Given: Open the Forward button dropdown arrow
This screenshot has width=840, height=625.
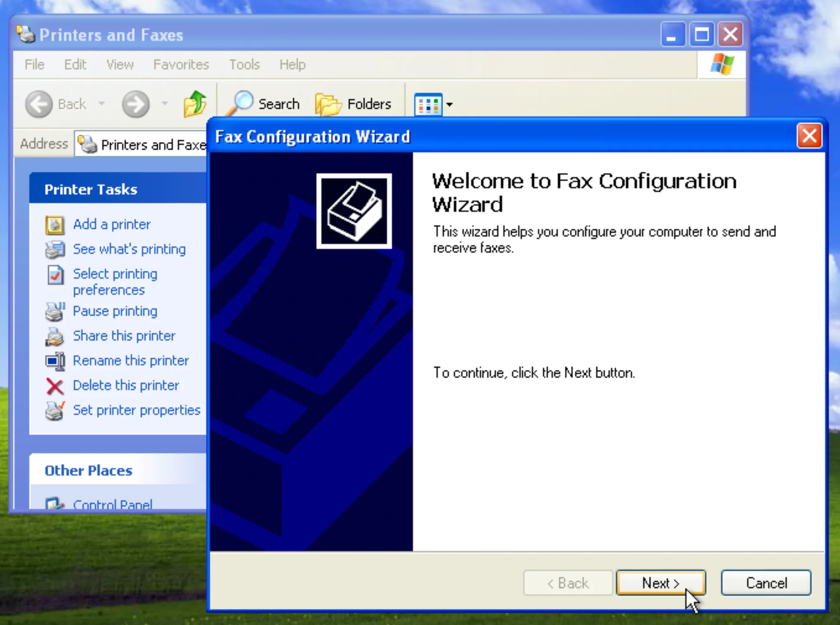Looking at the screenshot, I should [x=164, y=104].
